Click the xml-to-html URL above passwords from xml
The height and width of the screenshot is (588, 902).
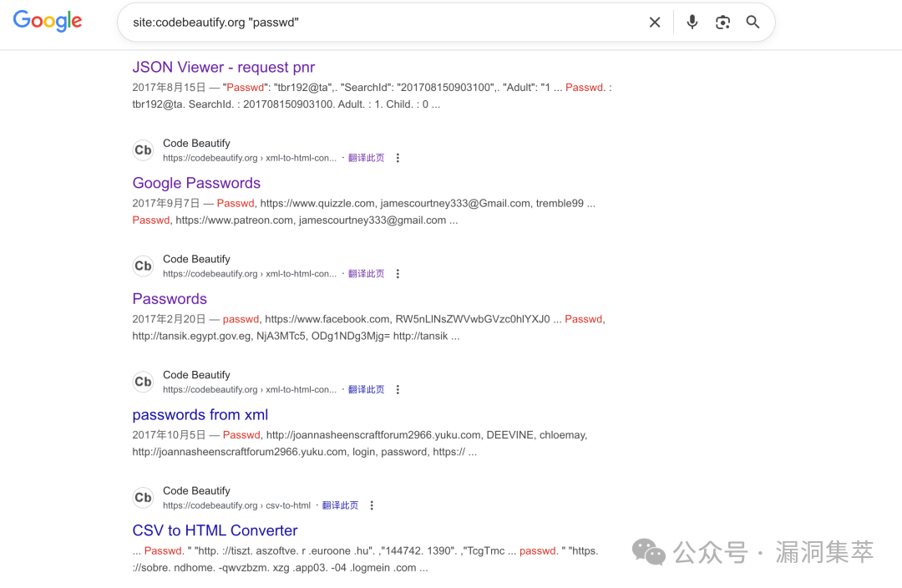(x=250, y=389)
